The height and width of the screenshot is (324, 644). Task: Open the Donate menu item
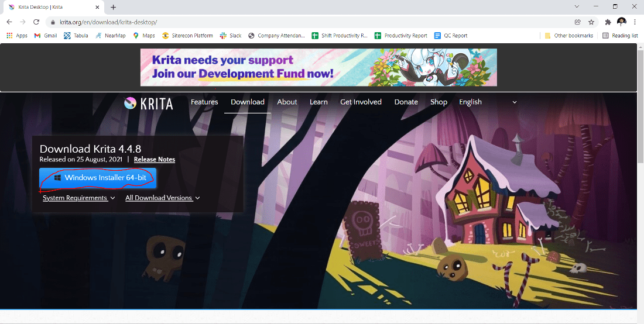tap(406, 102)
